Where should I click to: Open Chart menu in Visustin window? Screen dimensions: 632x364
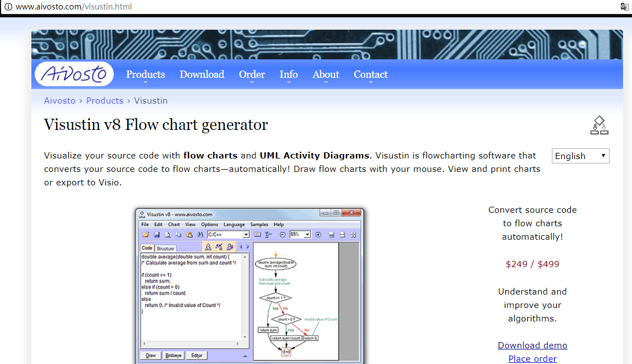pyautogui.click(x=174, y=225)
